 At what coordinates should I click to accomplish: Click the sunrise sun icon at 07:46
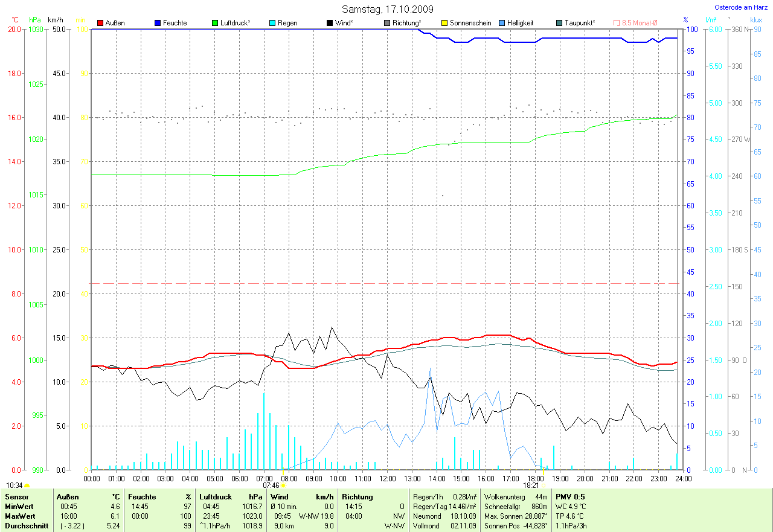283,485
